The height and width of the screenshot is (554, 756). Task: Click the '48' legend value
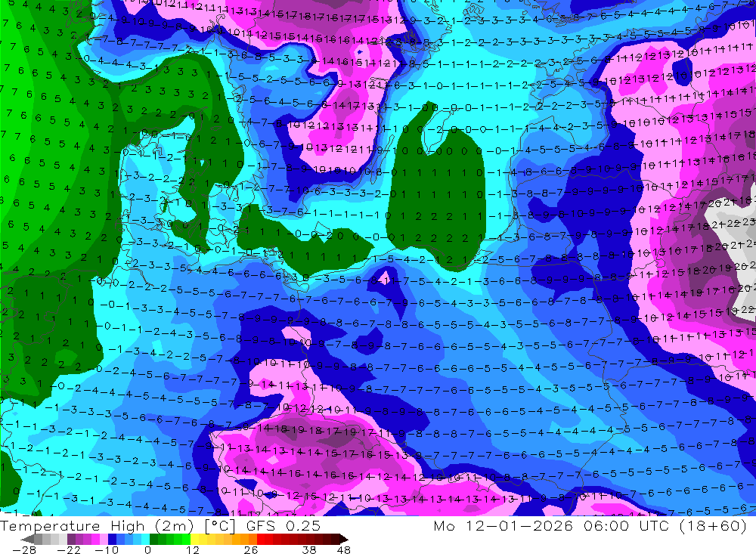(x=344, y=550)
